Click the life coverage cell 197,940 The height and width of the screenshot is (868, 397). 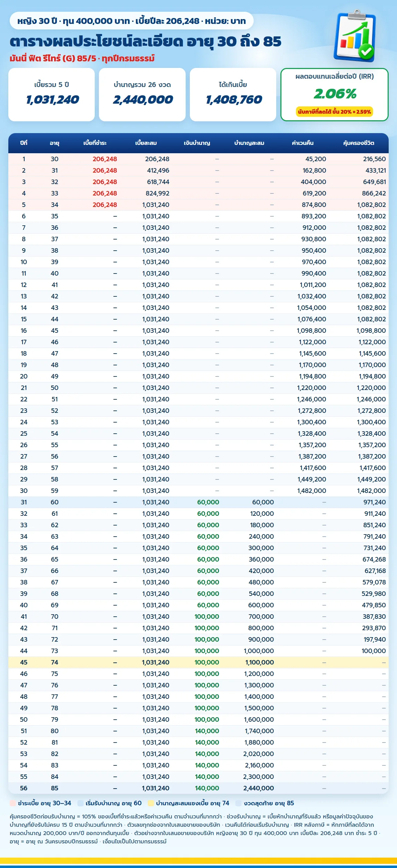click(375, 640)
